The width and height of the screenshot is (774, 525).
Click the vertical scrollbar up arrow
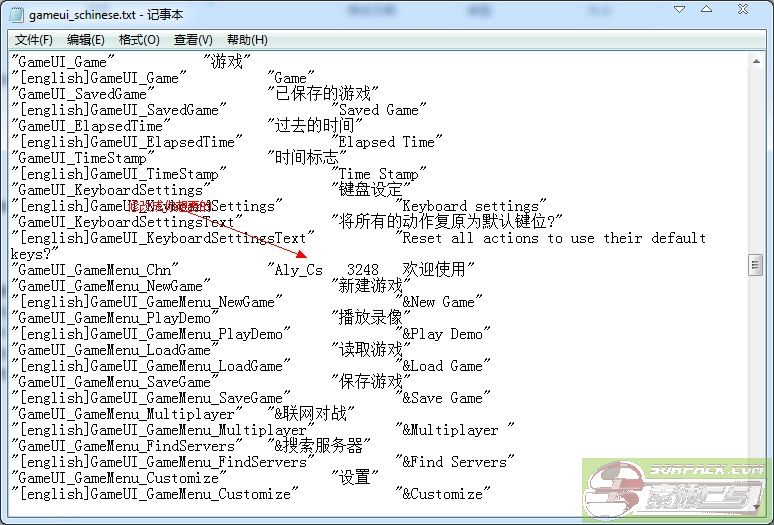tap(757, 62)
